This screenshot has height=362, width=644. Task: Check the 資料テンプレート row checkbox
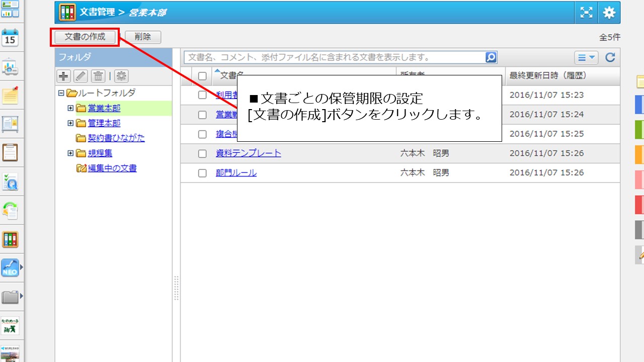203,153
